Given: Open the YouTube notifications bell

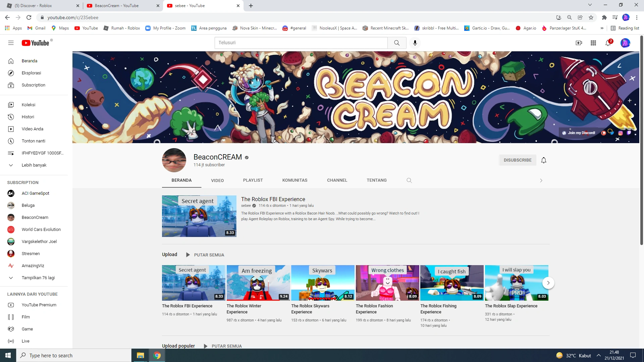Looking at the screenshot, I should click(x=608, y=43).
